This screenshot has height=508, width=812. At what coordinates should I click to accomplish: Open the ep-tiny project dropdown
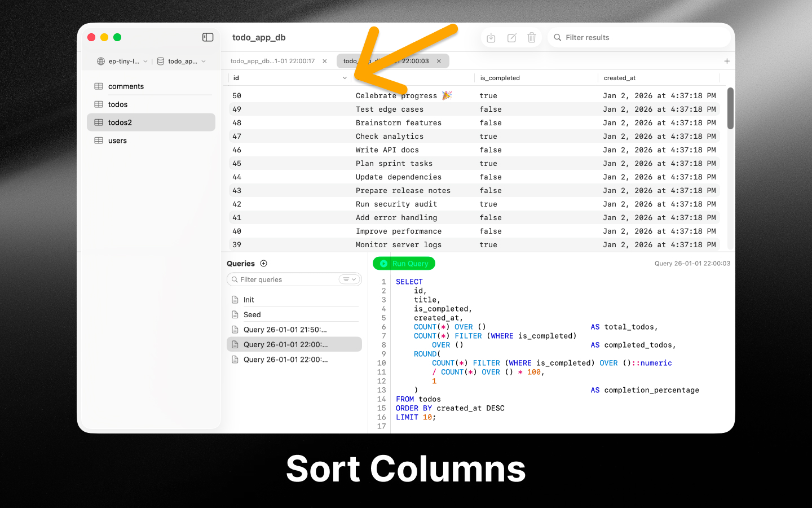tap(122, 61)
